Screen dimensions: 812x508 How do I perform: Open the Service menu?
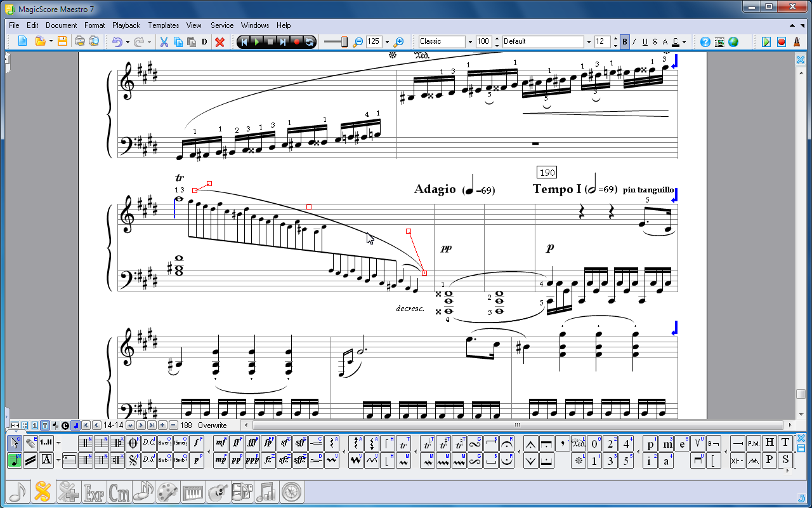[x=222, y=25]
